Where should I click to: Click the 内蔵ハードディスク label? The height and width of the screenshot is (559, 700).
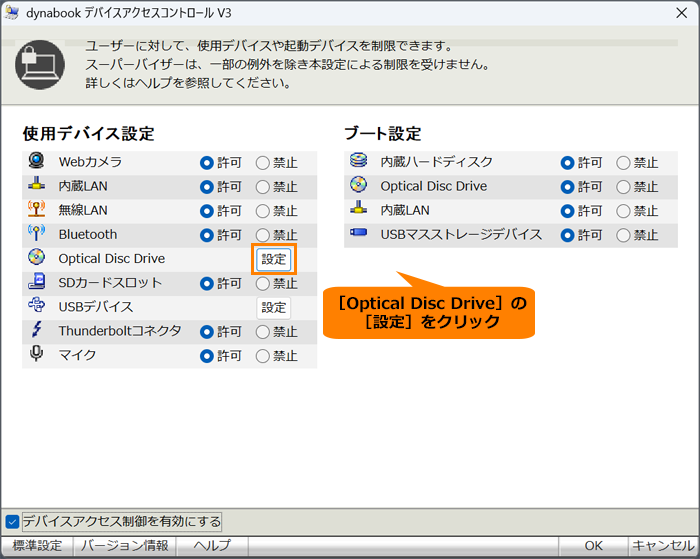[437, 162]
